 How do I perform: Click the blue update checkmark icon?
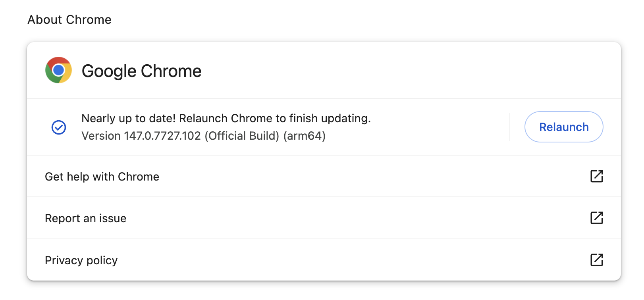pos(59,127)
